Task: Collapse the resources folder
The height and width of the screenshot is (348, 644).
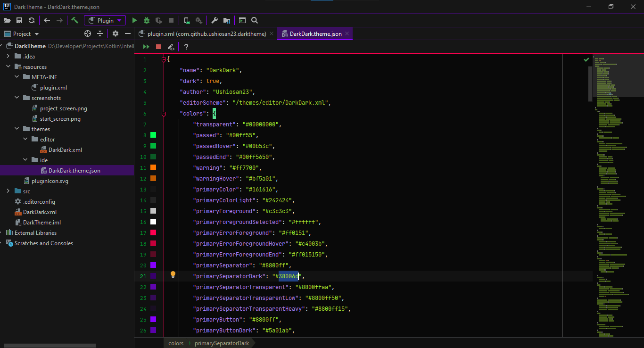Action: point(8,66)
